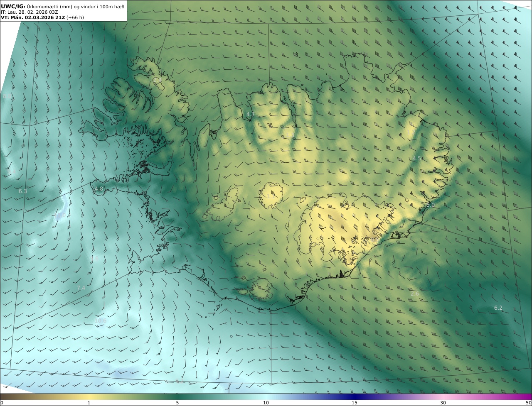Click the 7.4 value label southwest of Iceland
Image resolution: width=532 pixels, height=406 pixels.
click(x=81, y=288)
